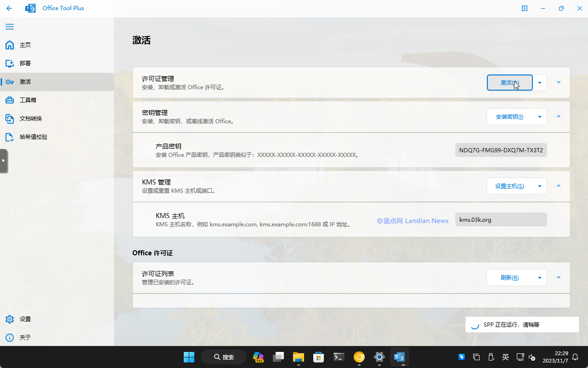The image size is (588, 368).
Task: Select the 激活 tab in sidebar
Action: pos(25,82)
